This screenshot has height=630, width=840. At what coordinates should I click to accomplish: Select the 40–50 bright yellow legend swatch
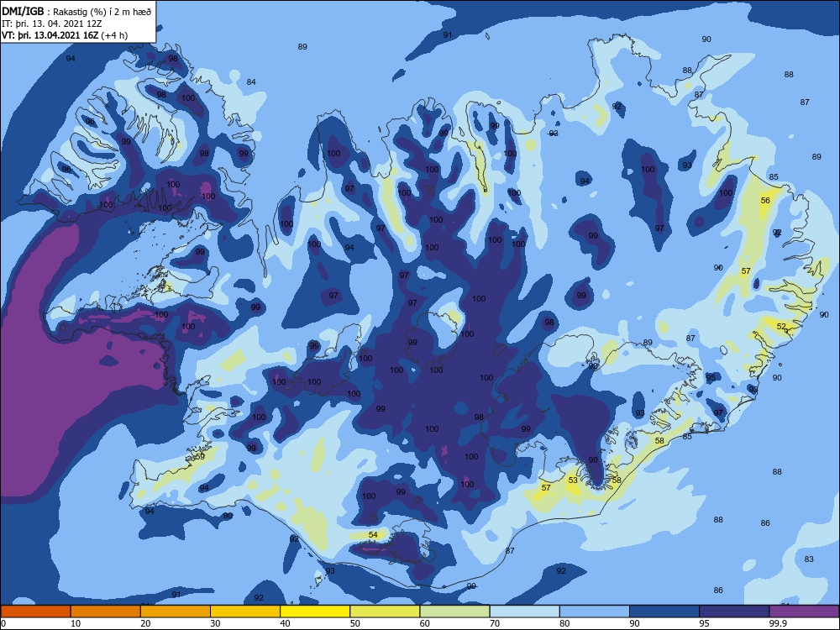point(315,612)
